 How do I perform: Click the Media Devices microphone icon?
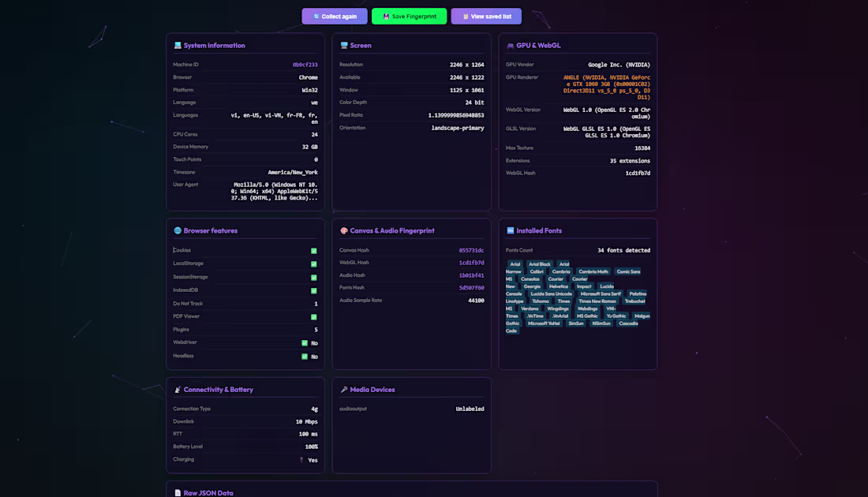pos(344,390)
